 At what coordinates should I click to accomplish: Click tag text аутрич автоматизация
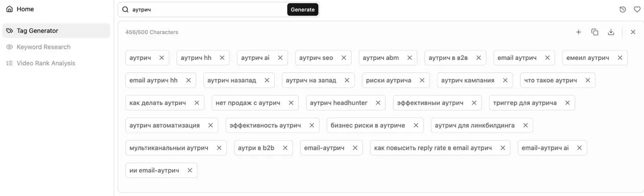[165, 125]
